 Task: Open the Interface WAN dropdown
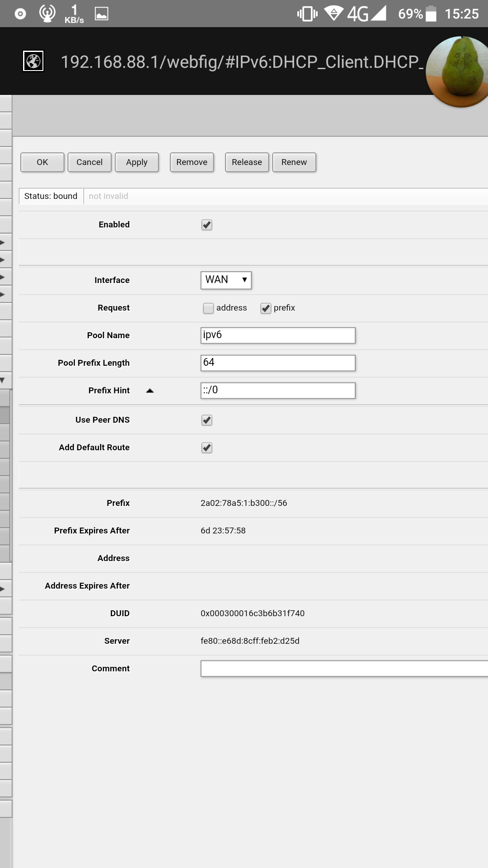[x=226, y=280]
